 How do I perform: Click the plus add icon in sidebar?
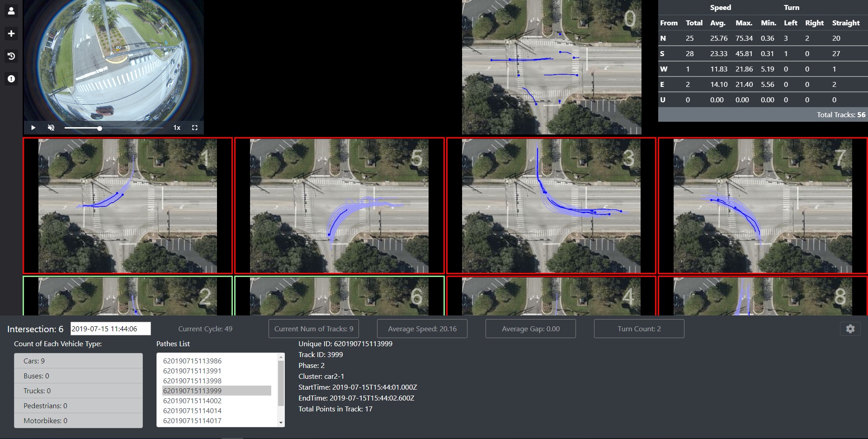(11, 33)
